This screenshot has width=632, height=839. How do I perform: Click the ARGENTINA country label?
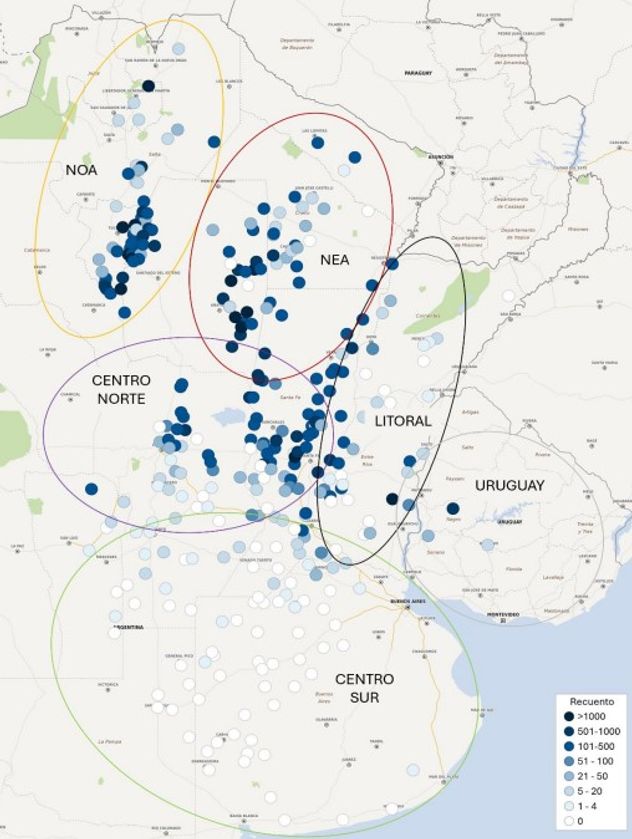point(128,627)
